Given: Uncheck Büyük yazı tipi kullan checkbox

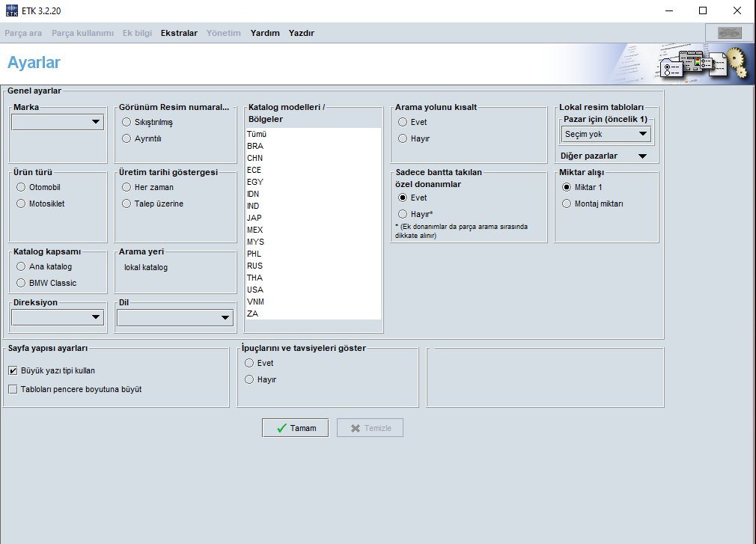Looking at the screenshot, I should 13,370.
